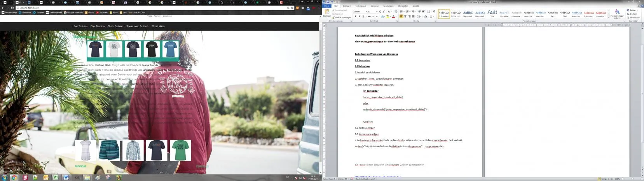Switch to Einfügen tab in Word
644x181 pixels.
pos(347,6)
